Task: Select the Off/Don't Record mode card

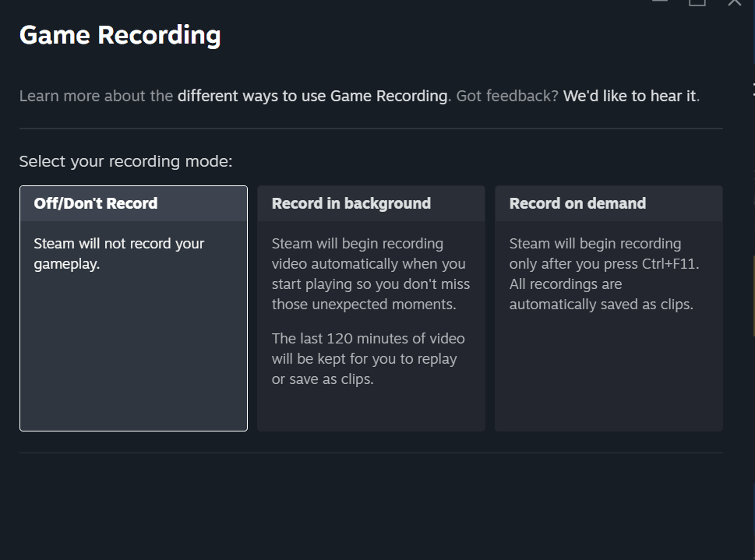Action: 132,308
